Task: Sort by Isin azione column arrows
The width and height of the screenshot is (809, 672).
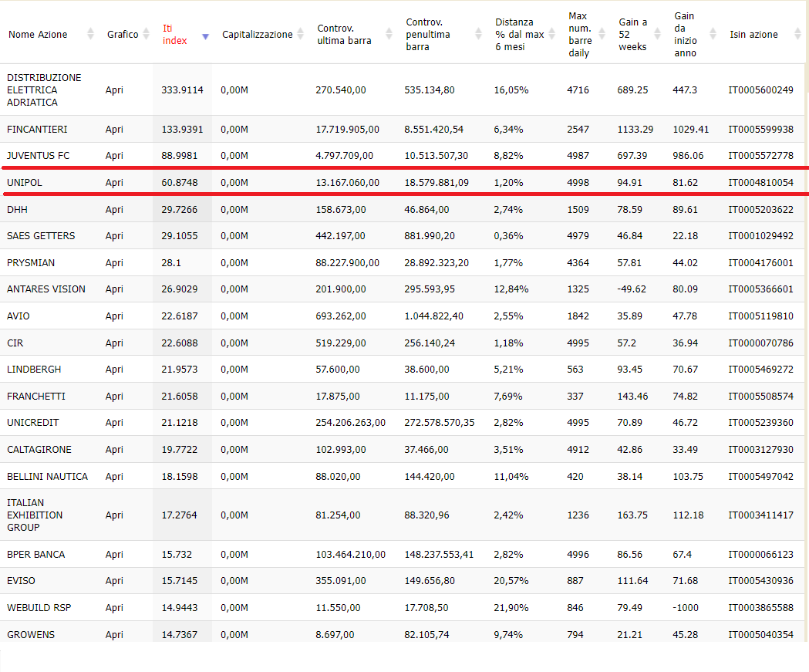Action: coord(797,34)
